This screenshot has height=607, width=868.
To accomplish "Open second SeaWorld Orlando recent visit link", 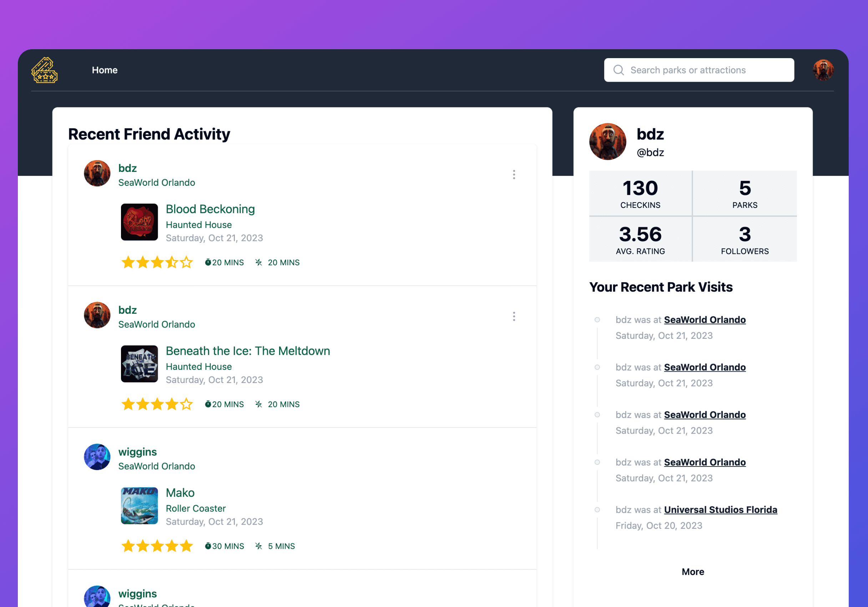I will tap(705, 367).
